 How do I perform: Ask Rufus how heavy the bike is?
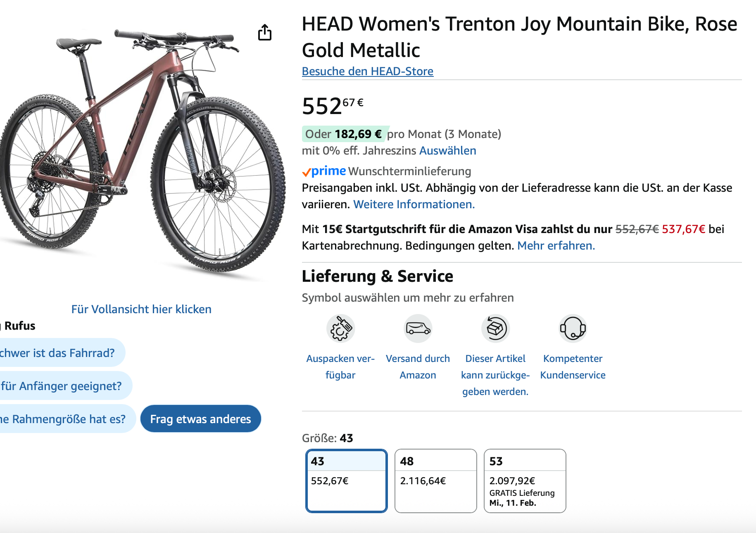(x=58, y=353)
